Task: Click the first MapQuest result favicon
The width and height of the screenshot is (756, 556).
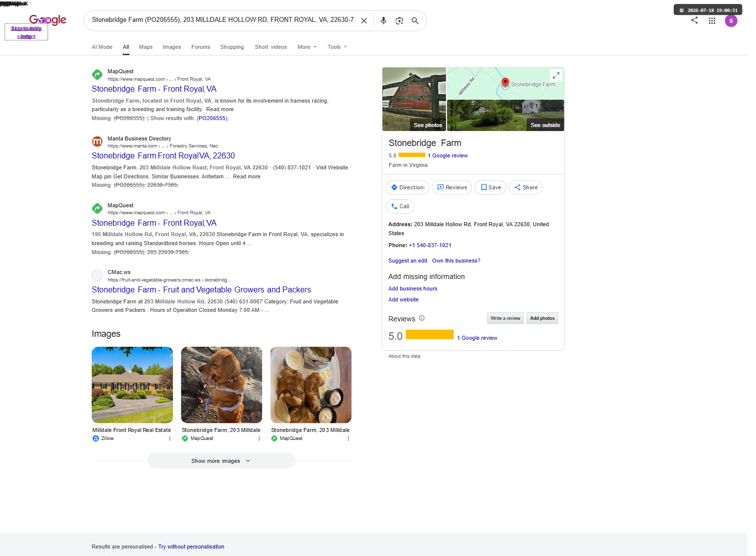Action: coord(97,75)
